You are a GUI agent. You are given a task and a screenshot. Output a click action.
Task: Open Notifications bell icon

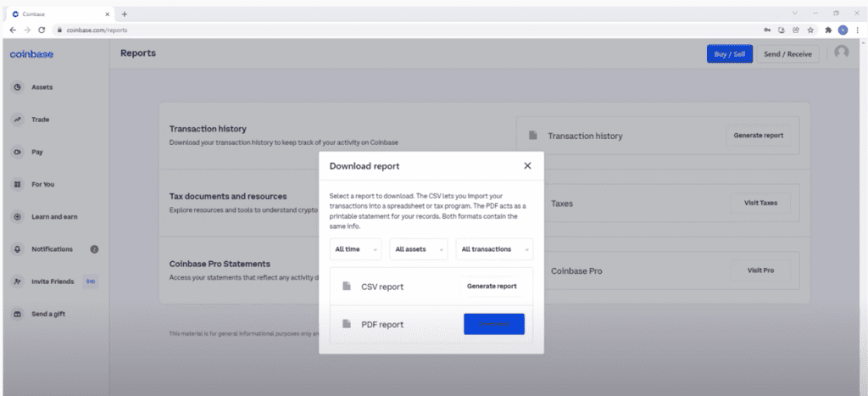(x=17, y=249)
